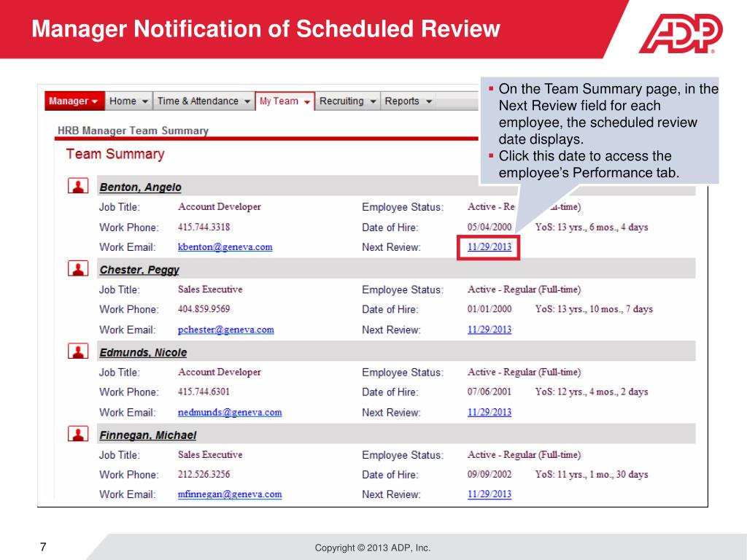Open the Home menu

coord(128,101)
